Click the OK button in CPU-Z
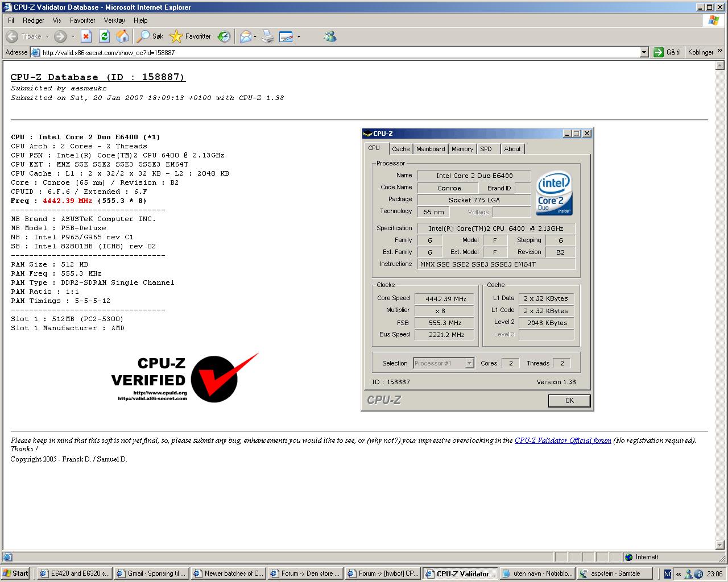 pyautogui.click(x=569, y=401)
